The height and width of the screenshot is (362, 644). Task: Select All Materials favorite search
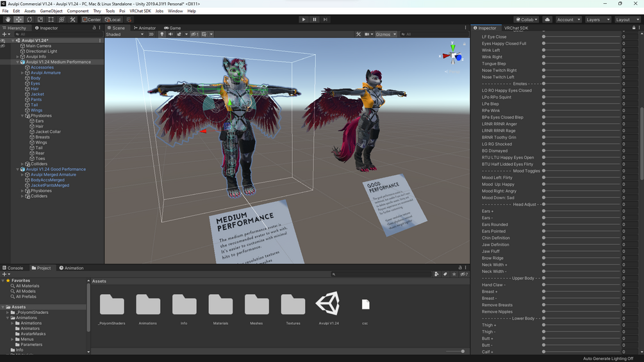point(25,286)
